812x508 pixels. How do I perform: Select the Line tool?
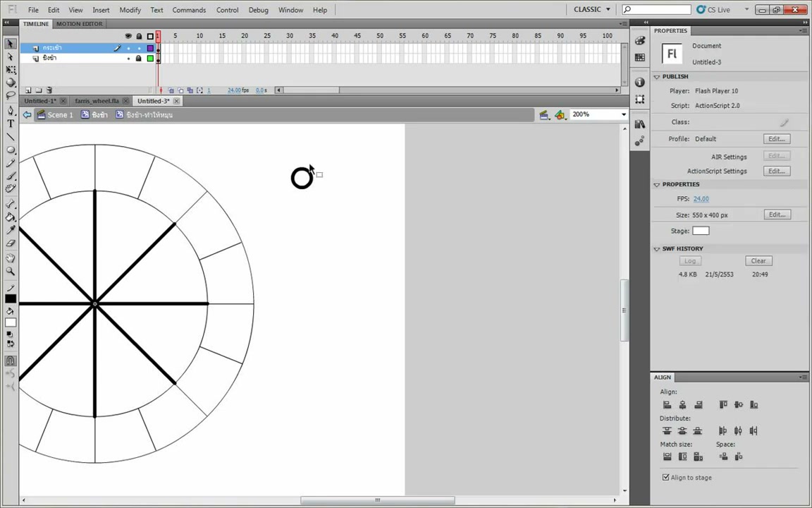click(x=11, y=137)
